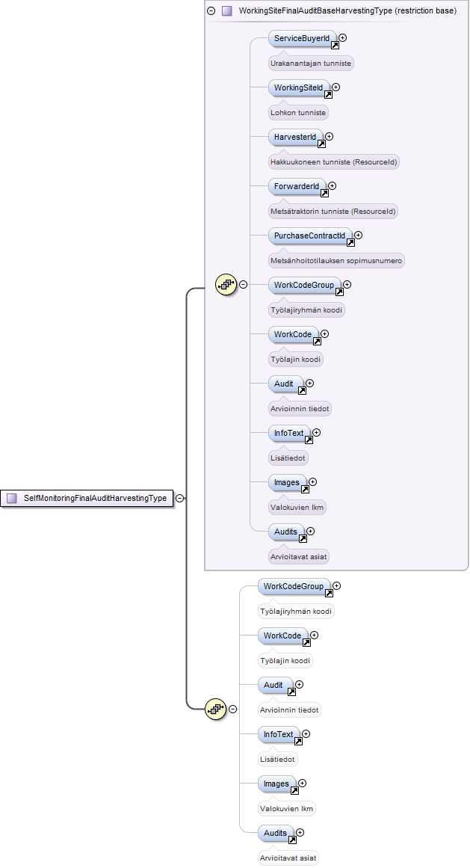Viewport: 470px width, 868px height.
Task: Collapse the SelfMonitoringFinalAuditHarvestingType root node
Action: [x=179, y=498]
